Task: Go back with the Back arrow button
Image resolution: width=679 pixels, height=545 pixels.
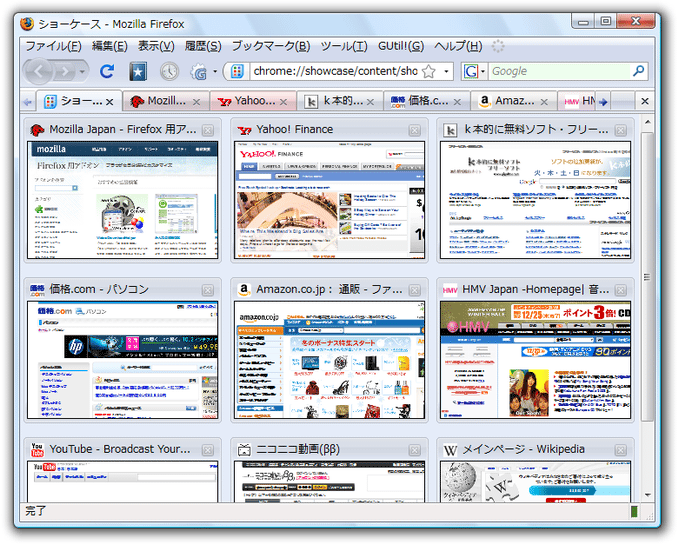Action: pyautogui.click(x=39, y=71)
